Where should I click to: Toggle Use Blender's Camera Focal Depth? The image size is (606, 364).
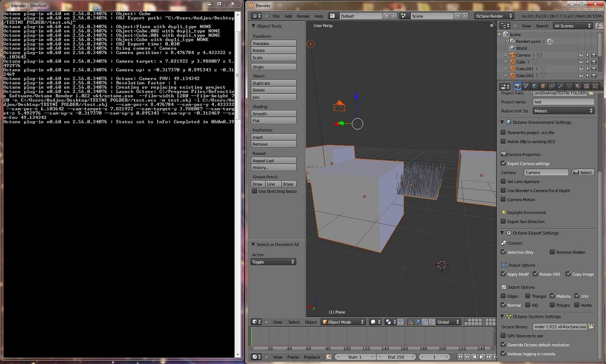point(503,191)
